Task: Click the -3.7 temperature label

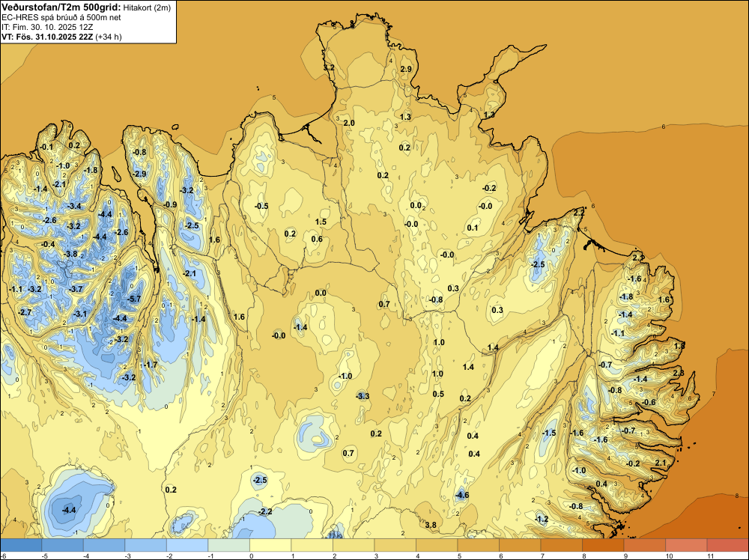Action: 76,289
